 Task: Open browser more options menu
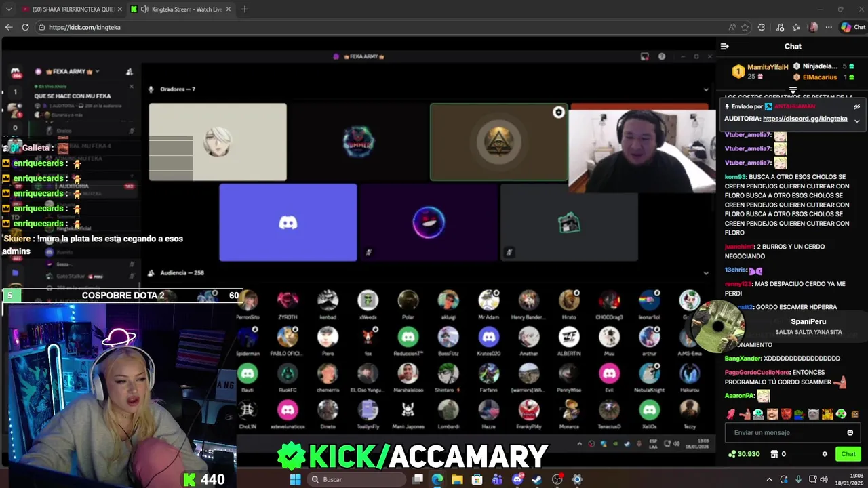click(829, 27)
